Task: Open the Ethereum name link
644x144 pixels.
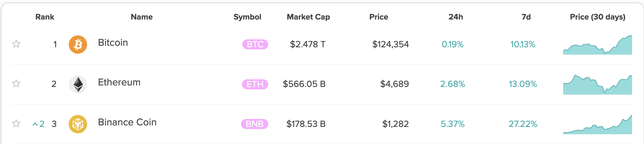Action: [x=119, y=82]
